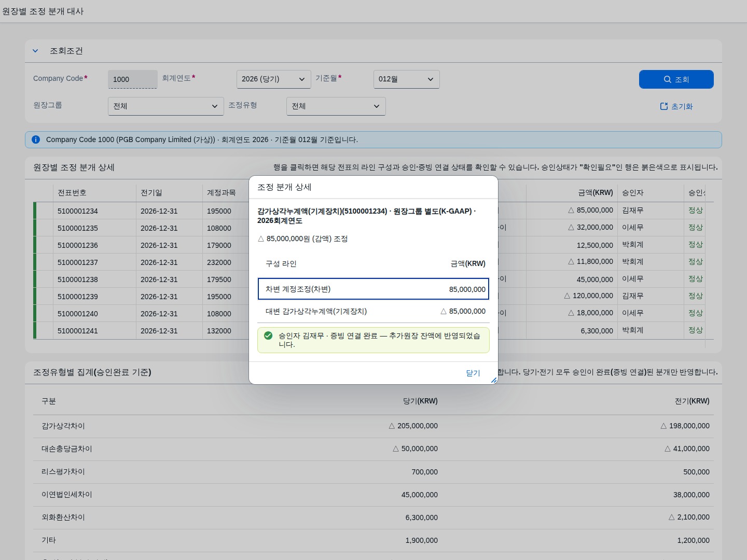
Task: Click the 외화환산차이 summary row
Action: click(x=374, y=517)
